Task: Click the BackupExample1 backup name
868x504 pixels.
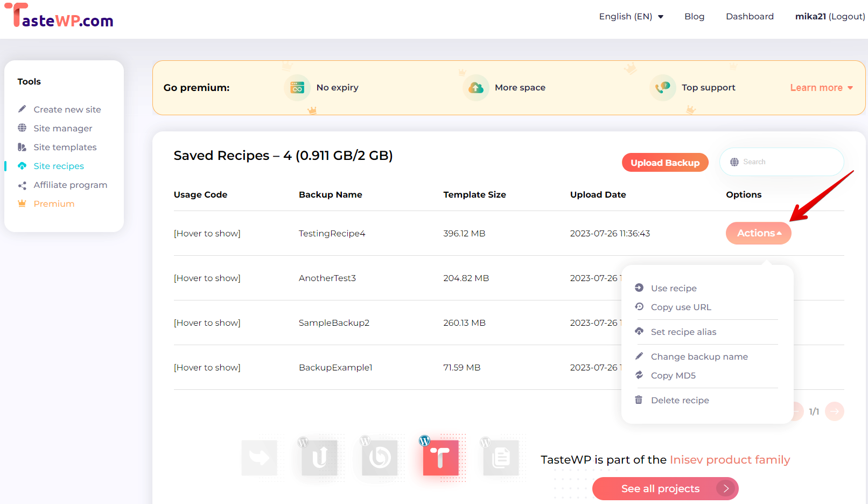Action: point(335,367)
